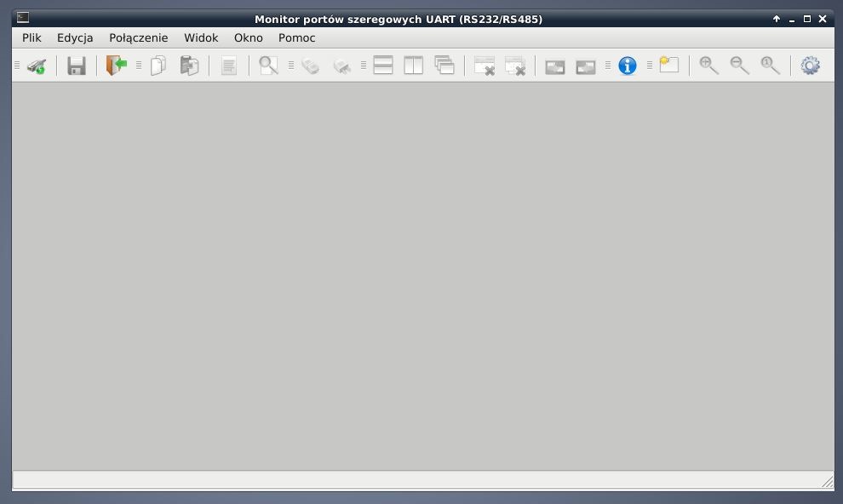The image size is (843, 504).
Task: Open the Edycja menu
Action: [x=75, y=37]
